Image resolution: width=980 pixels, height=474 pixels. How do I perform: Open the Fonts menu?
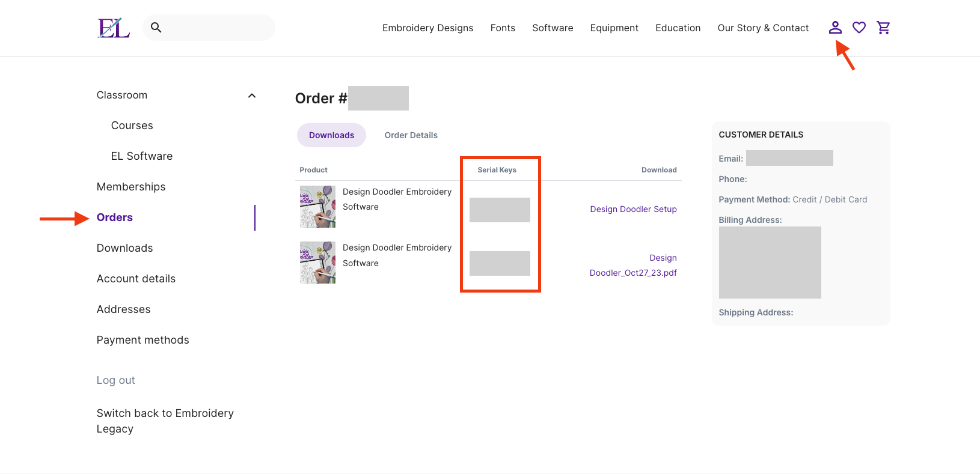[x=503, y=28]
